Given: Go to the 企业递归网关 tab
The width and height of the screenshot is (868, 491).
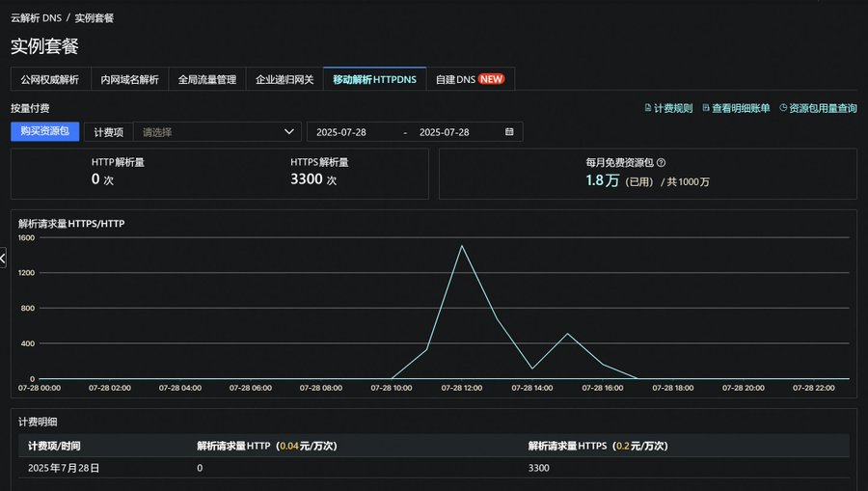Looking at the screenshot, I should (x=284, y=80).
